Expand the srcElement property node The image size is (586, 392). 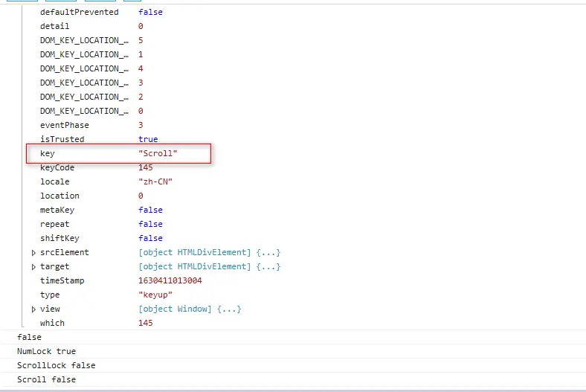(x=33, y=253)
